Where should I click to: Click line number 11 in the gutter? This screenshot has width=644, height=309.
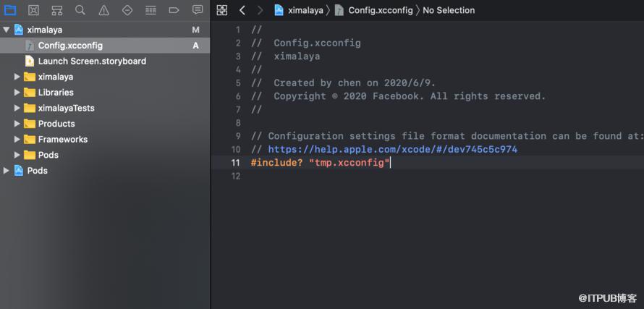235,163
